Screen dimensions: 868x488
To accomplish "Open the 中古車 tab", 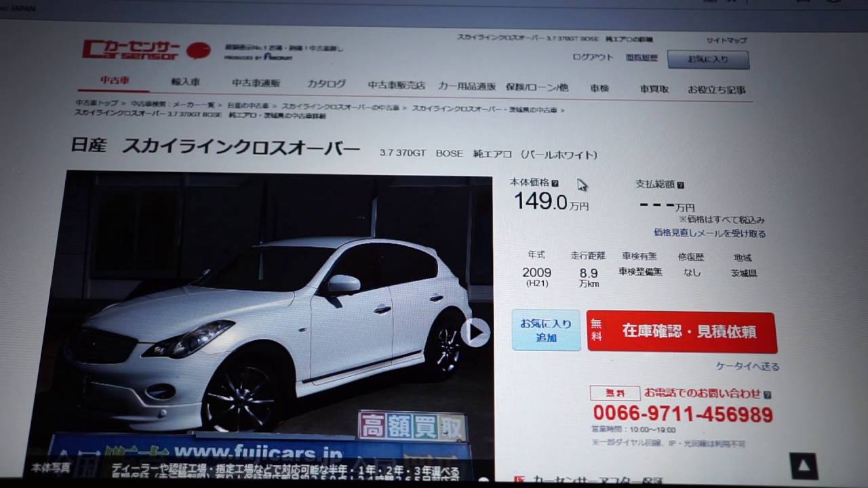I will pos(115,80).
